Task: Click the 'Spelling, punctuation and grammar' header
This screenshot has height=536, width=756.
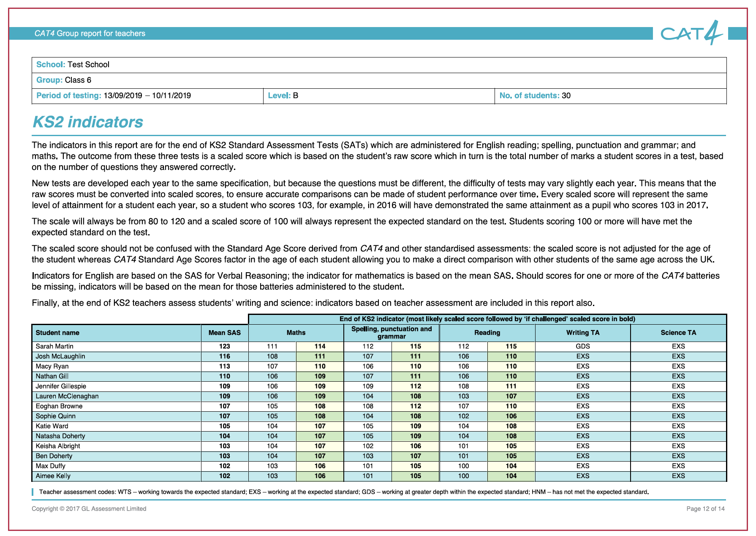Action: click(392, 333)
